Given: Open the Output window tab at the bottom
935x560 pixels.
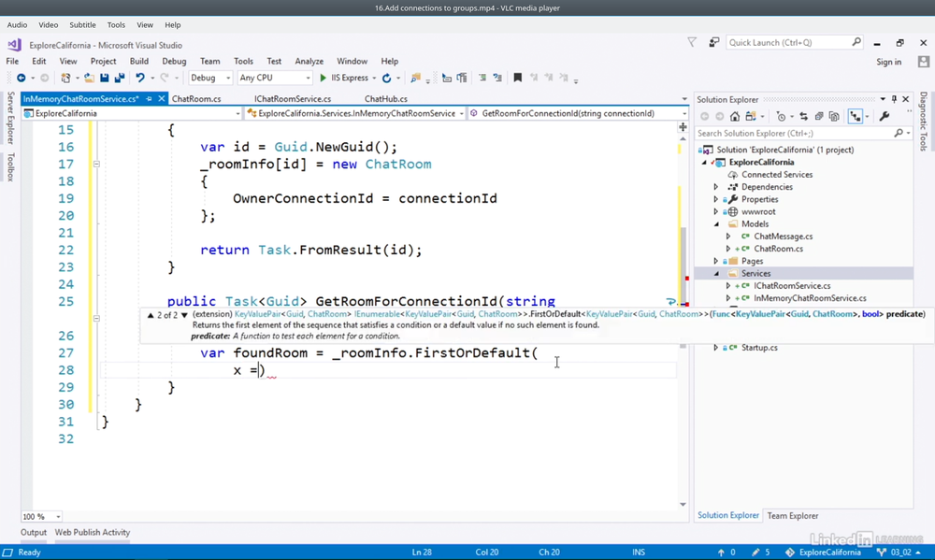Looking at the screenshot, I should tap(34, 533).
